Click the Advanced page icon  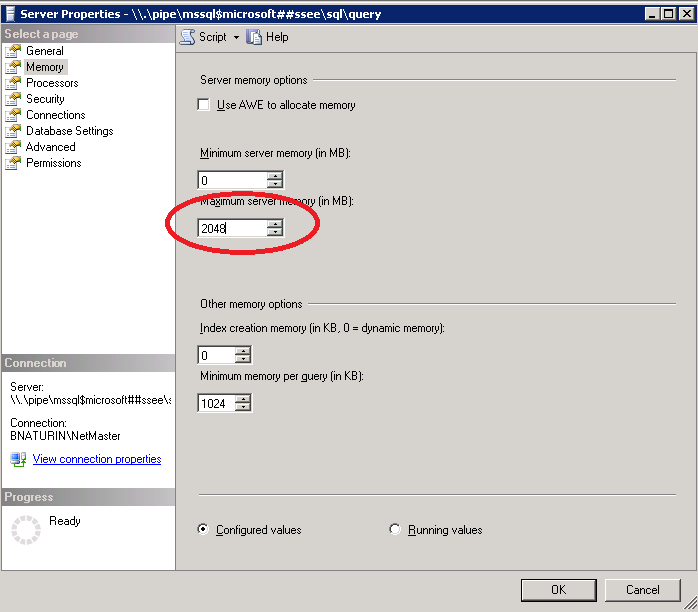tap(13, 147)
